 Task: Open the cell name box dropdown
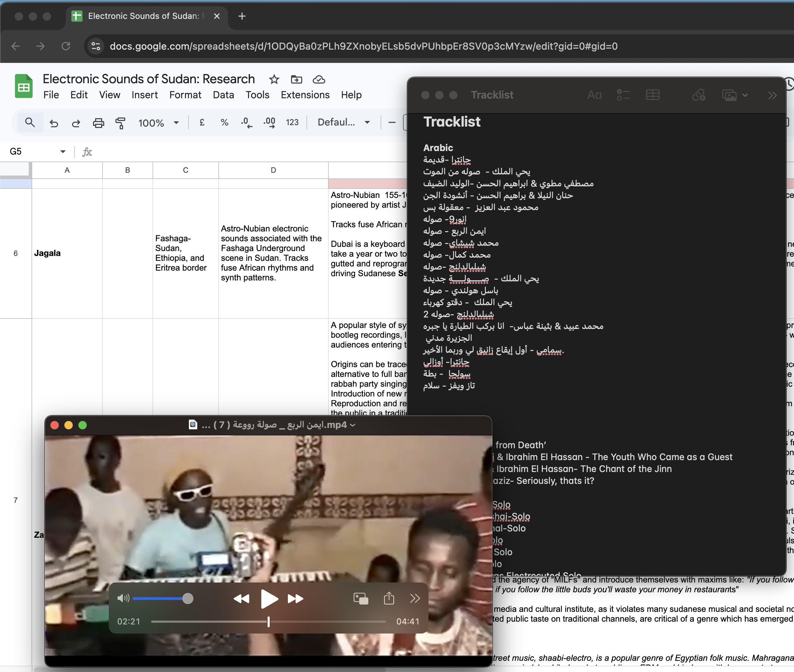click(63, 151)
